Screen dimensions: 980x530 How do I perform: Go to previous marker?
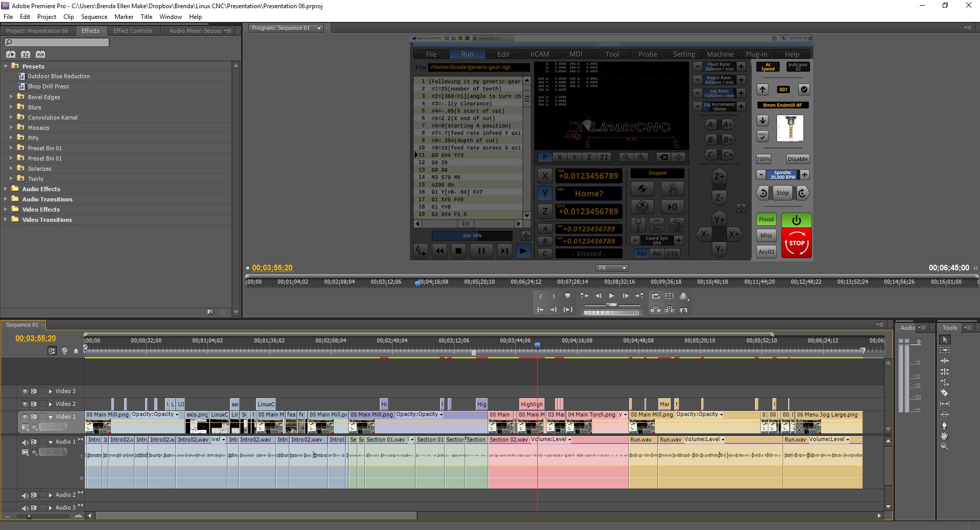click(584, 296)
